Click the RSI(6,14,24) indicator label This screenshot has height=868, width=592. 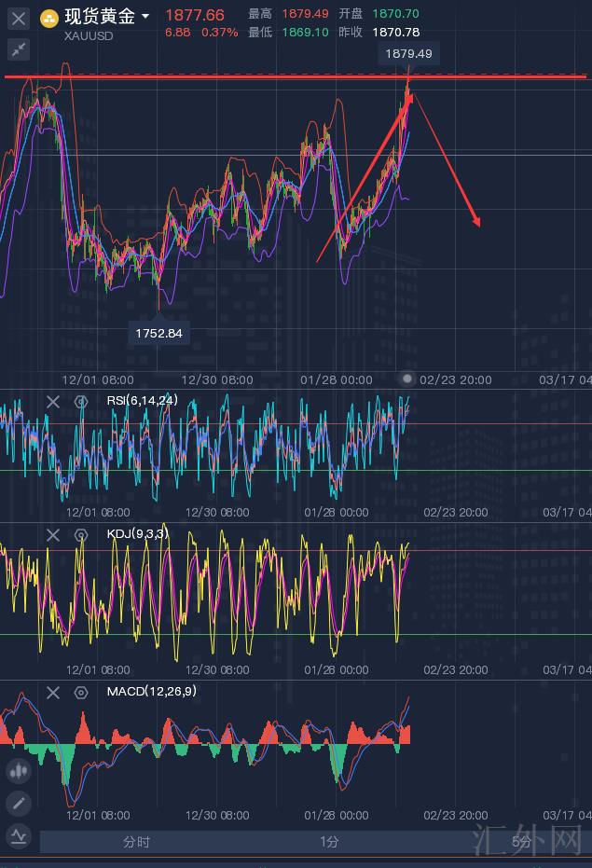[142, 401]
